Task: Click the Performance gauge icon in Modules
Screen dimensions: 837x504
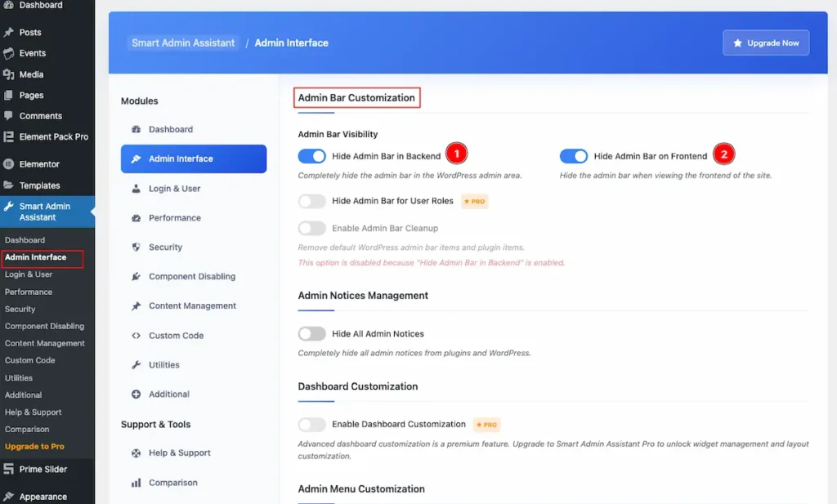Action: coord(137,217)
